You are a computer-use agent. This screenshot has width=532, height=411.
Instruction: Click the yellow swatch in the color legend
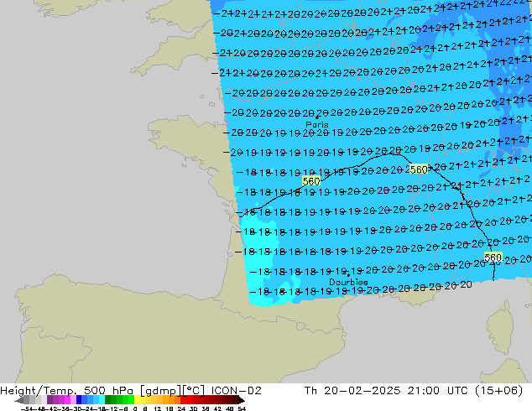click(x=137, y=399)
